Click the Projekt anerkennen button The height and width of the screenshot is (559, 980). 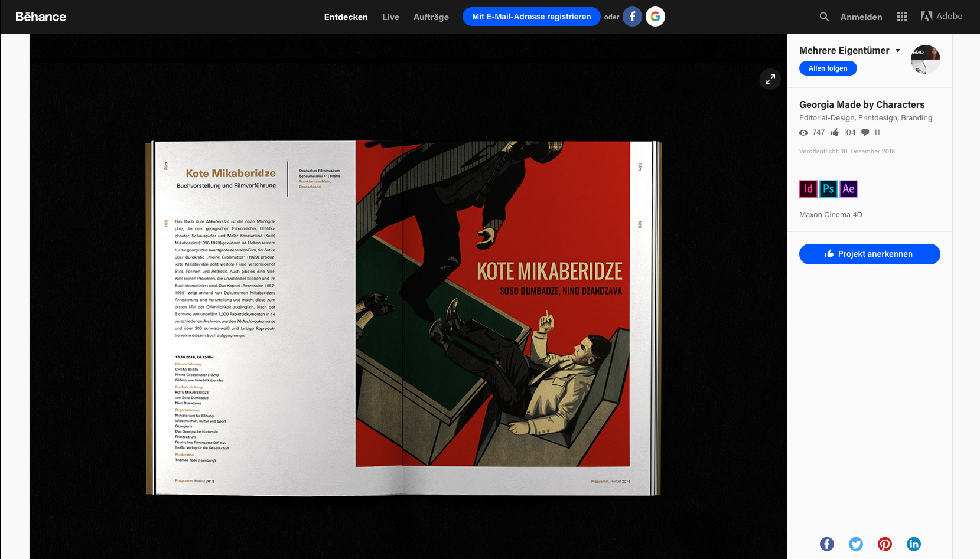click(870, 254)
